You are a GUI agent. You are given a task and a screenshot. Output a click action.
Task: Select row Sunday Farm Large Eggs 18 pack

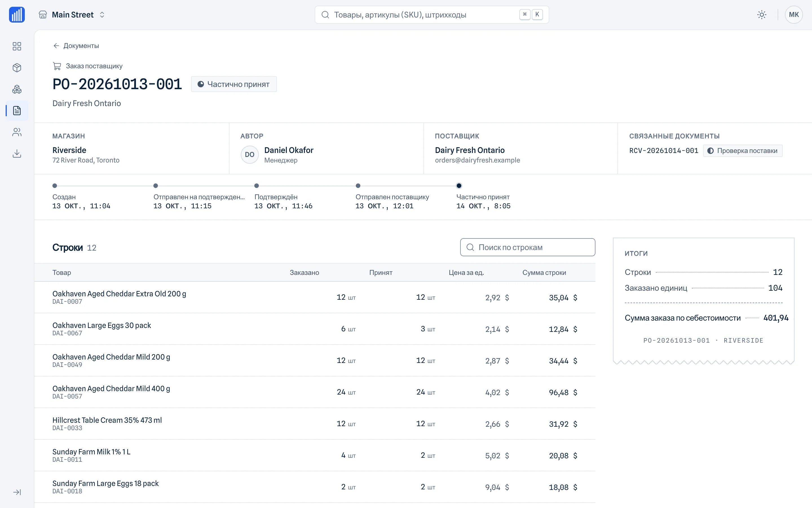(315, 487)
